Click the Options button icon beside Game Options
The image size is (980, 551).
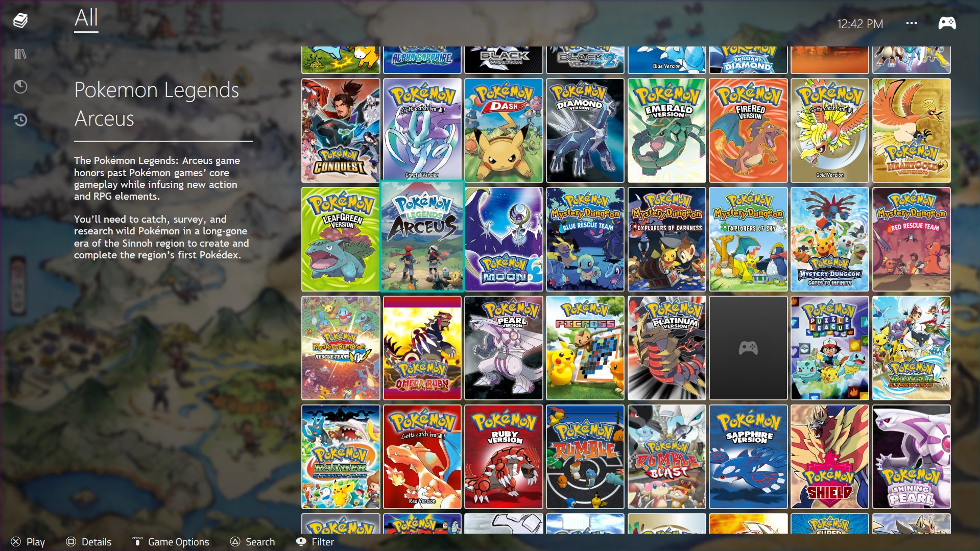click(137, 541)
